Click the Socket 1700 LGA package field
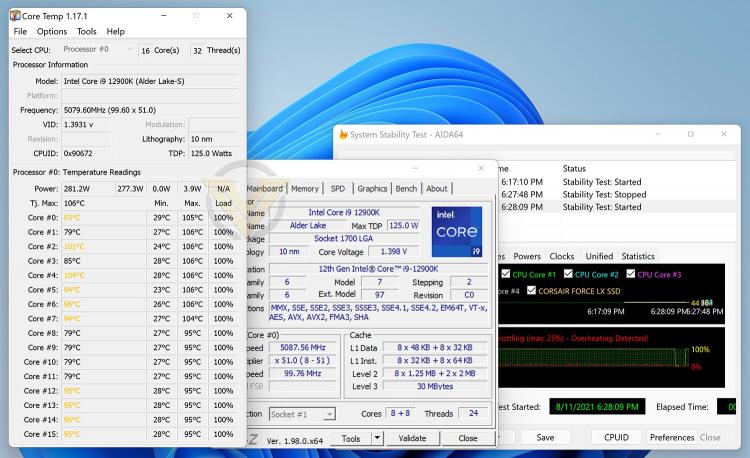Image resolution: width=750 pixels, height=458 pixels. [x=344, y=238]
